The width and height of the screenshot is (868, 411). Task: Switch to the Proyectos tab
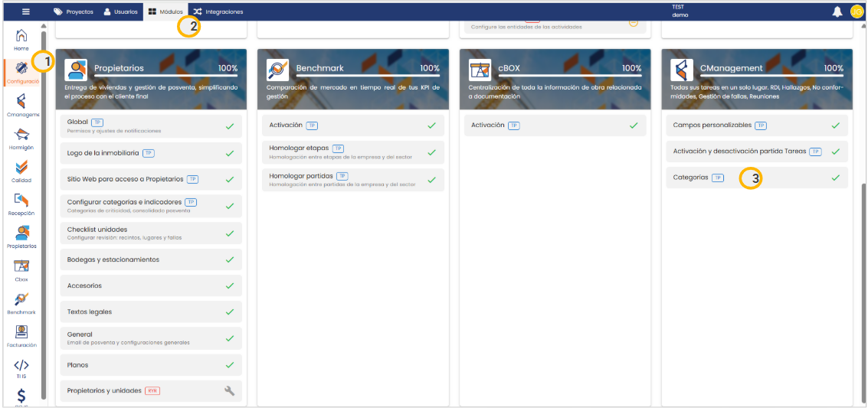click(74, 11)
